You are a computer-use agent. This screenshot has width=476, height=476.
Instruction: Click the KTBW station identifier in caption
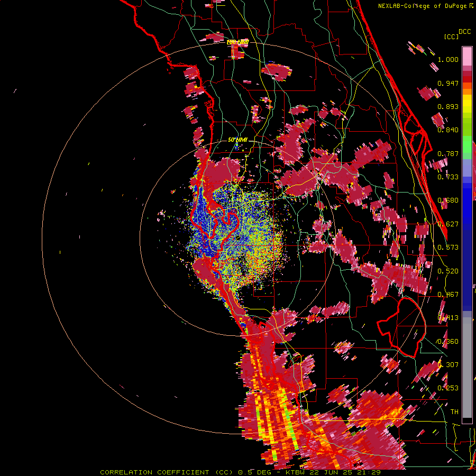(296, 472)
